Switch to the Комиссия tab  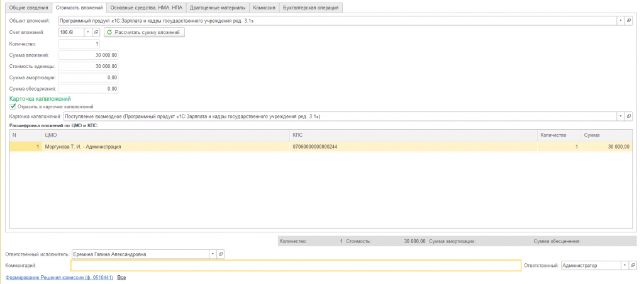pos(264,8)
